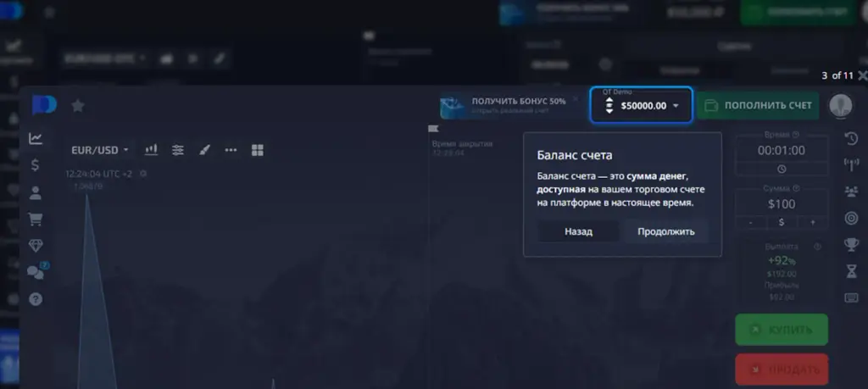Click the red ПРОДАТЬ button
This screenshot has height=389, width=868.
(782, 370)
